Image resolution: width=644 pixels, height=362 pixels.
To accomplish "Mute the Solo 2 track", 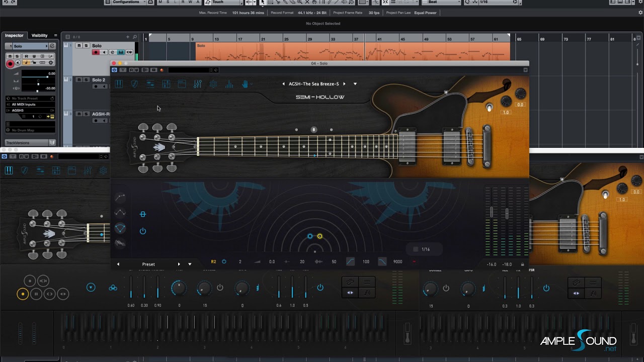I will (x=79, y=80).
